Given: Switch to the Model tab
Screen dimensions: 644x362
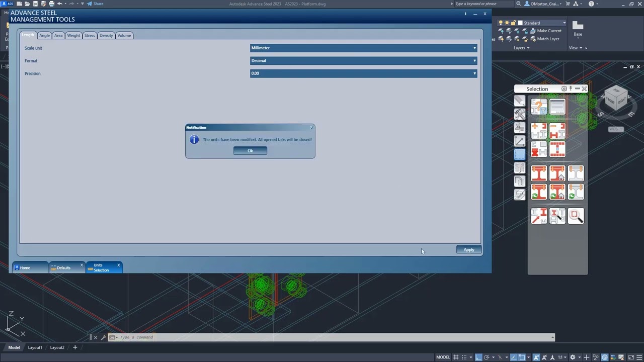Looking at the screenshot, I should pyautogui.click(x=14, y=347).
